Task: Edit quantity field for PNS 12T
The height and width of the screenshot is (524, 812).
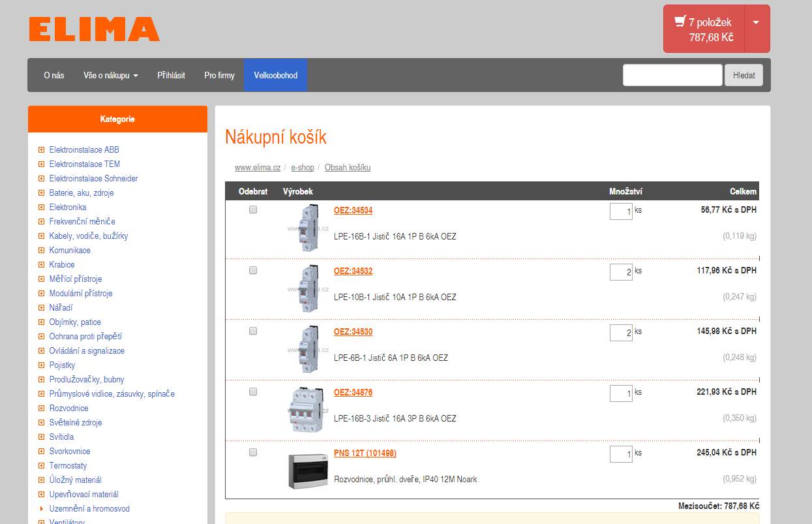Action: (621, 454)
